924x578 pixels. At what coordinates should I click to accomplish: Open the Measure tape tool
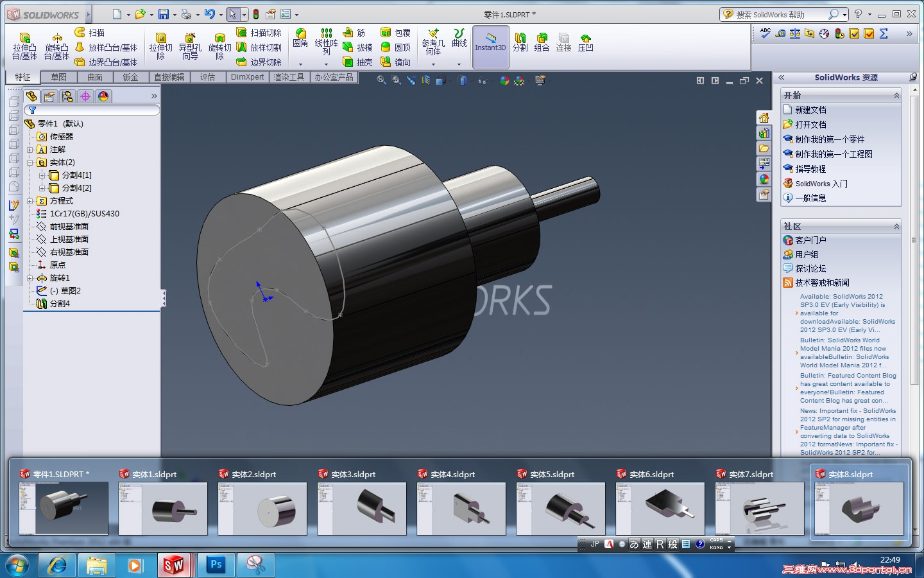(780, 33)
